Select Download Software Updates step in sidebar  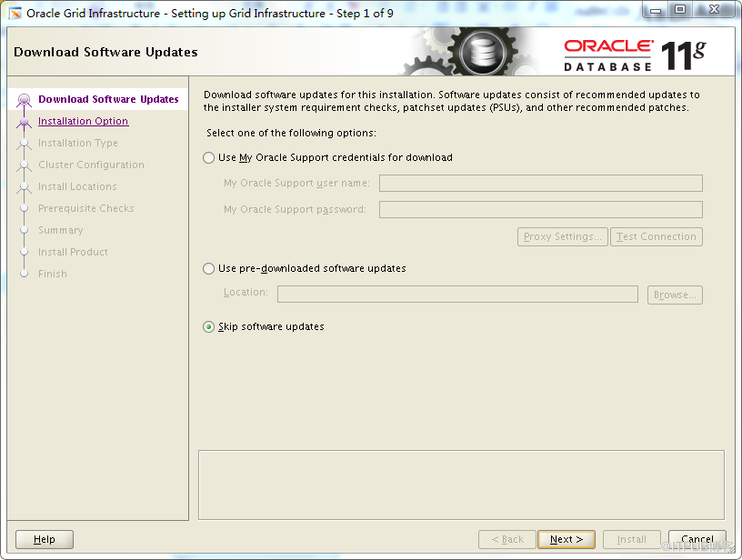tap(108, 99)
